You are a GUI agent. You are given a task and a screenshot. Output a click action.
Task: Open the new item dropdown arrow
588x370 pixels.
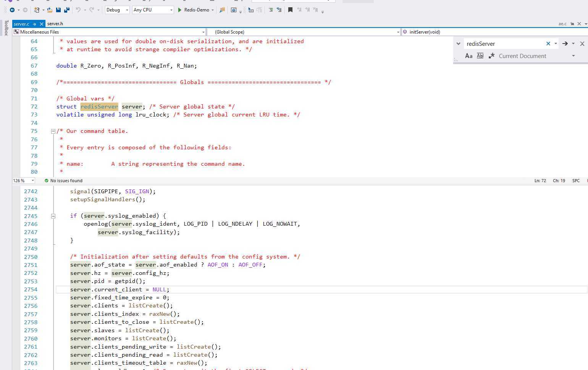pyautogui.click(x=43, y=10)
